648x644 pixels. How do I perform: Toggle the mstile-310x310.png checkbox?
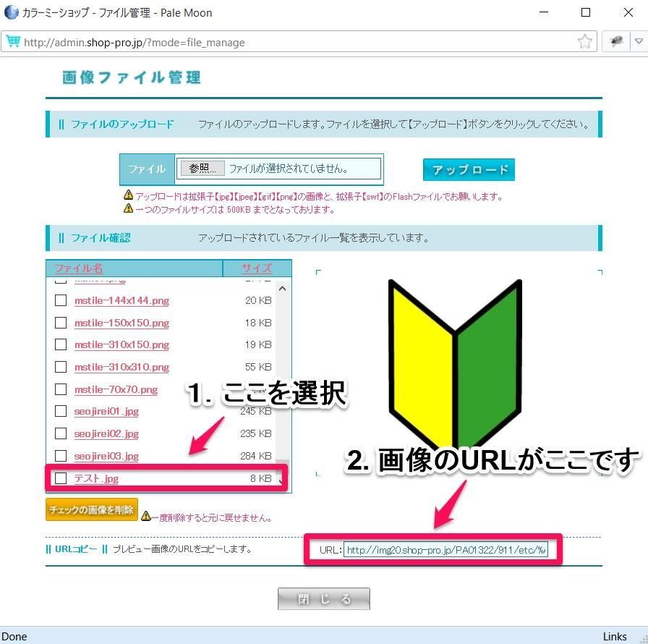(61, 367)
